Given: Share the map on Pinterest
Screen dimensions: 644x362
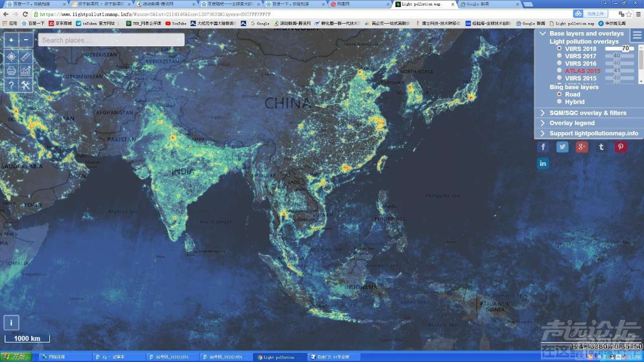Looking at the screenshot, I should tap(620, 147).
